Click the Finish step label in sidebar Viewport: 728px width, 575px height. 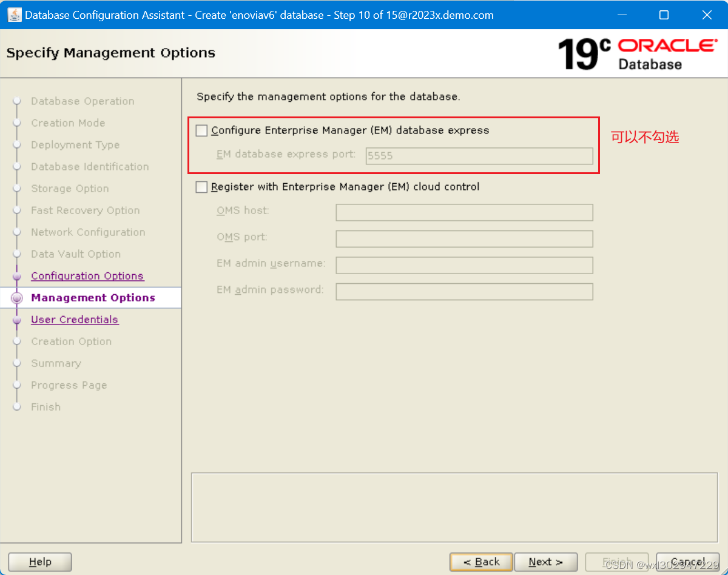(45, 407)
